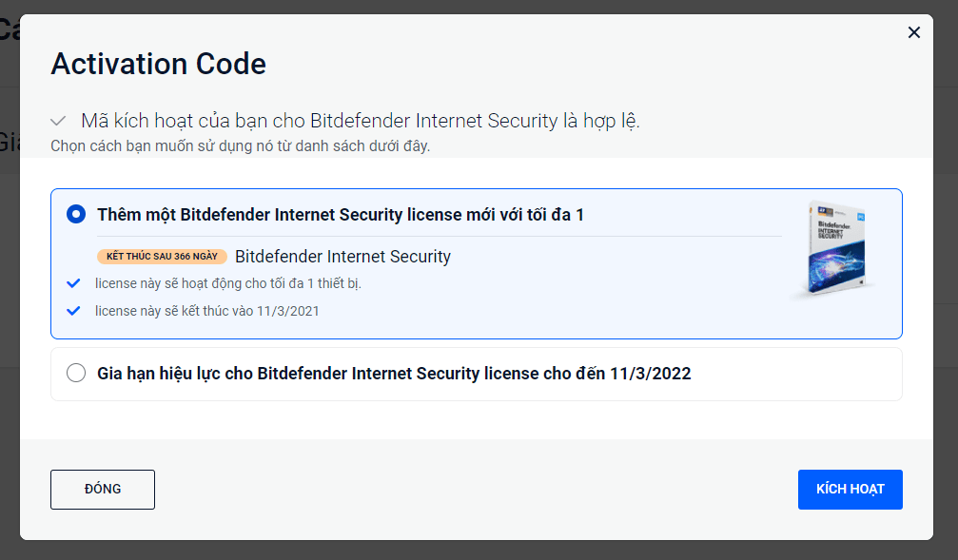Screen dimensions: 958x560
Task: Select the extend license until 11/3/2022 radio
Action: (76, 373)
